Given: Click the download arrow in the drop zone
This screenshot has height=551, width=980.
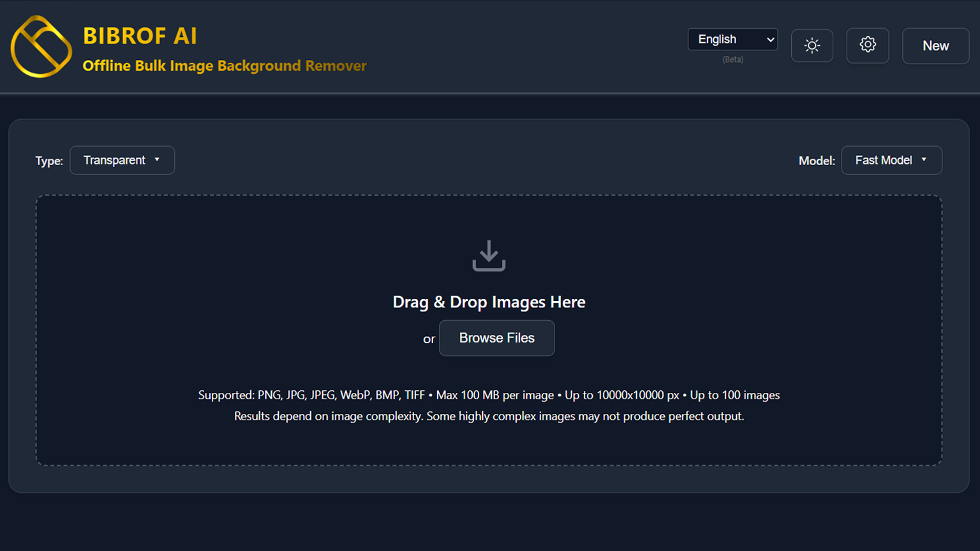Looking at the screenshot, I should (x=489, y=256).
